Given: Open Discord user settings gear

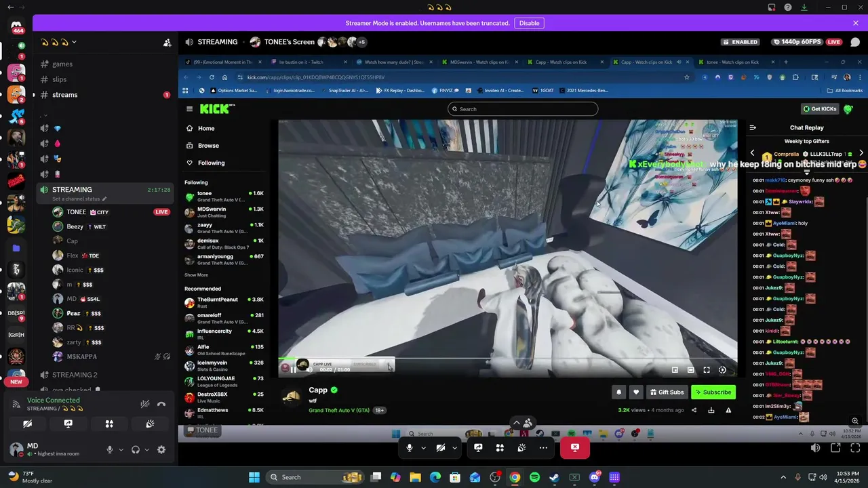Looking at the screenshot, I should [161, 449].
